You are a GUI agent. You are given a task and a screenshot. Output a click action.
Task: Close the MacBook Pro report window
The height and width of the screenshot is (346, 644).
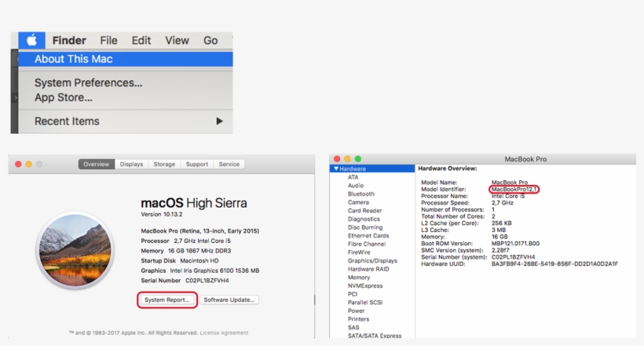point(337,159)
